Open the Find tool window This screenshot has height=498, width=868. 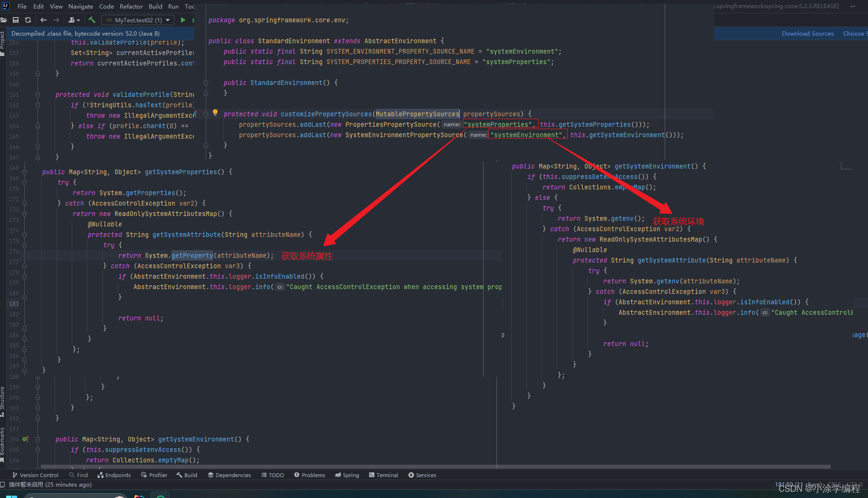pyautogui.click(x=78, y=475)
